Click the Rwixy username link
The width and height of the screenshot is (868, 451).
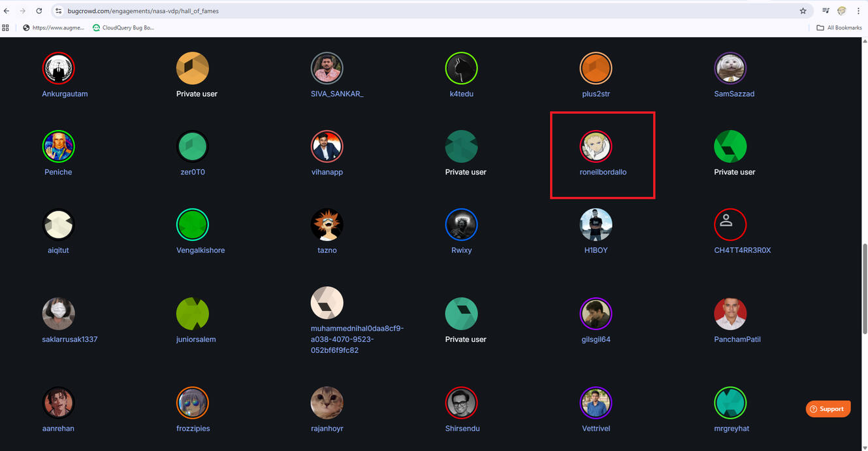click(x=462, y=250)
